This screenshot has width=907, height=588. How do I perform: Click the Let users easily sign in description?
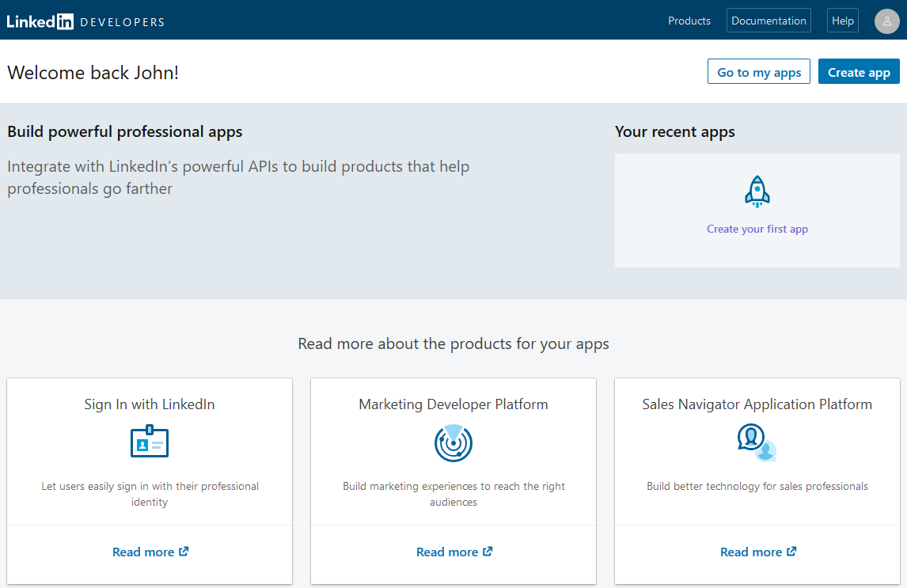[x=150, y=495]
